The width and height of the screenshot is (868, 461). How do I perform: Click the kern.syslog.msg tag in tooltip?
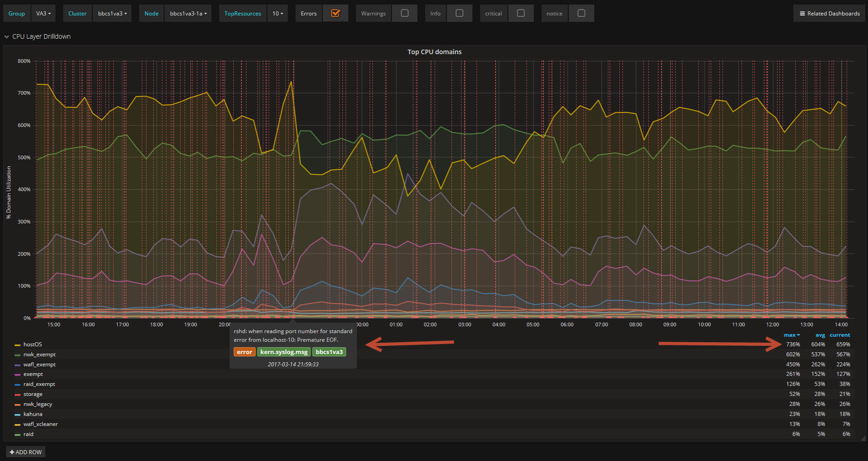click(284, 352)
